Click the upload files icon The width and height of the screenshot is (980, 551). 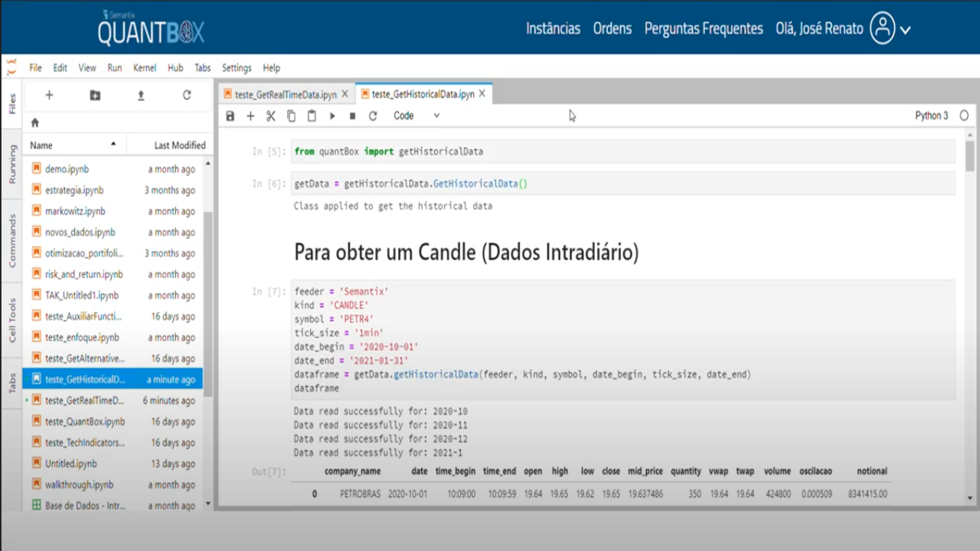(x=141, y=96)
